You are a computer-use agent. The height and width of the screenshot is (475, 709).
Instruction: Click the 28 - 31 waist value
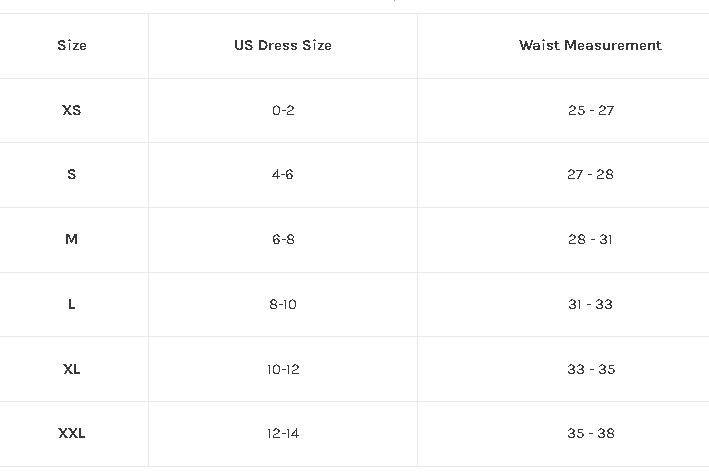[590, 239]
